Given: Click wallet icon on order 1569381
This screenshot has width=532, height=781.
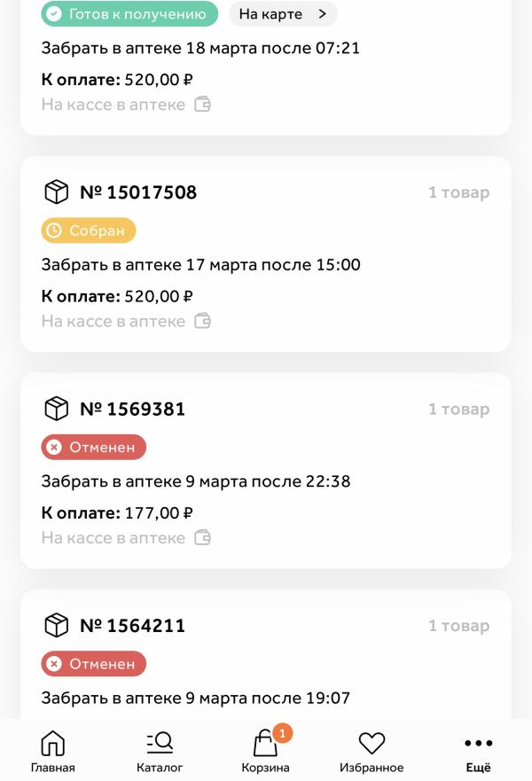Looking at the screenshot, I should click(x=202, y=538).
